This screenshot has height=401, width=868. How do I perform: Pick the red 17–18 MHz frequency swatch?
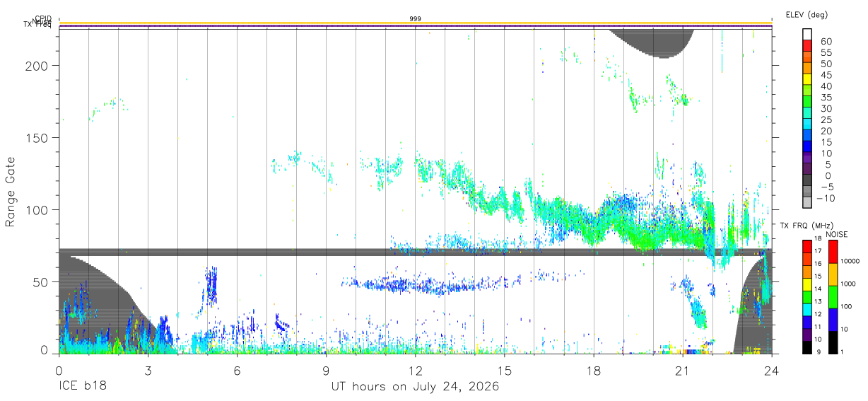tap(807, 247)
